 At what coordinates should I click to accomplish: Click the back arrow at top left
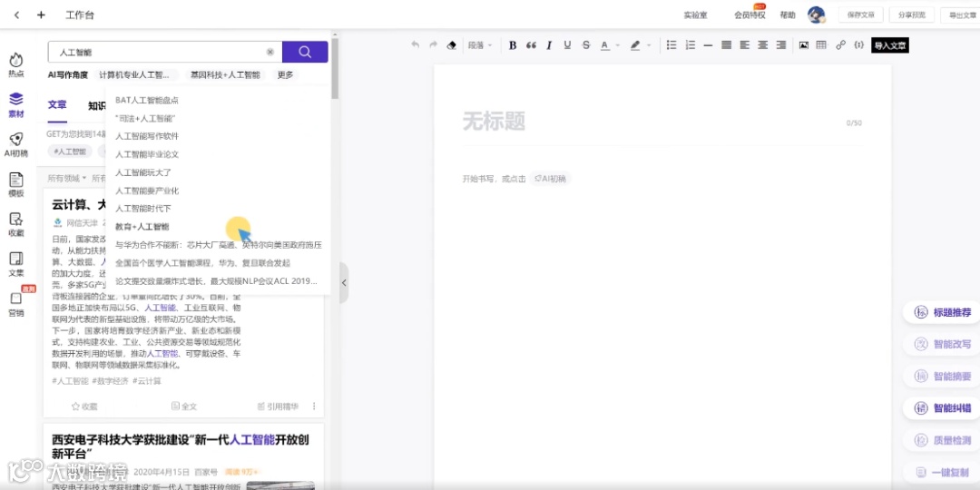tap(17, 15)
